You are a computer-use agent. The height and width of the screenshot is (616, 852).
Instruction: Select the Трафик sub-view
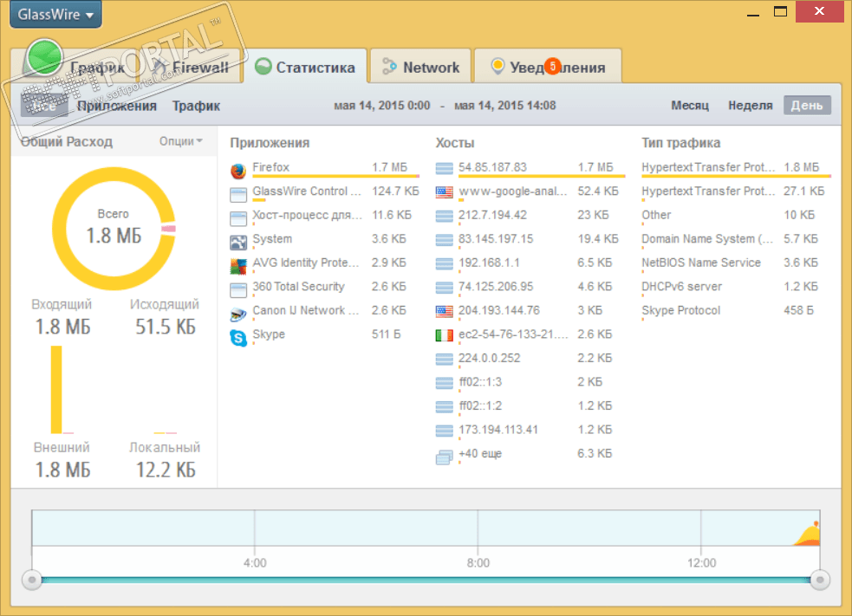coord(196,106)
